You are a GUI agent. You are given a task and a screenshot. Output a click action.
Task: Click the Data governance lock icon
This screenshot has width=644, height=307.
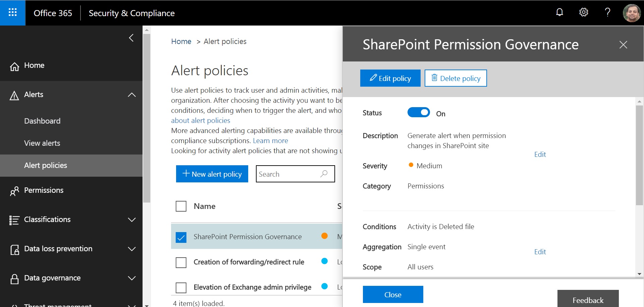click(14, 279)
